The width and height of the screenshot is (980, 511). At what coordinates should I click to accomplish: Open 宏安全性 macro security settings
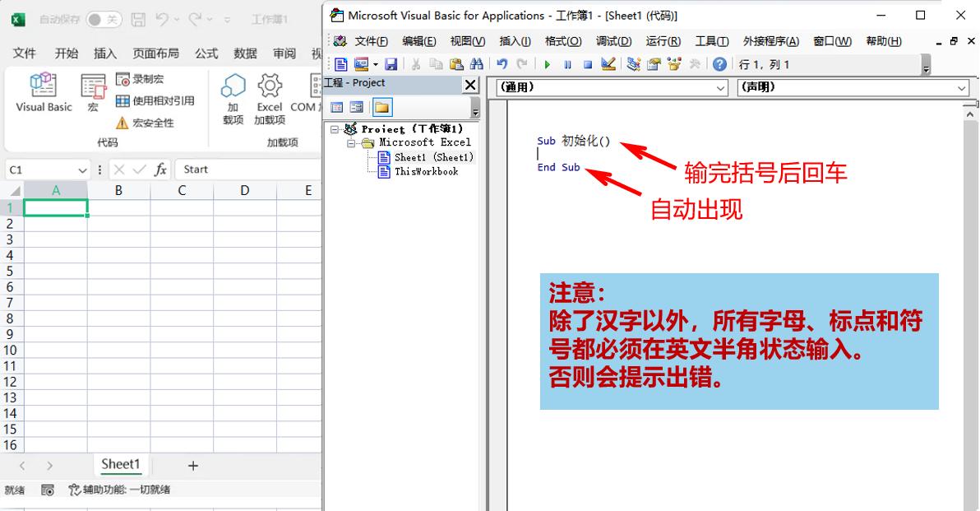[x=145, y=123]
